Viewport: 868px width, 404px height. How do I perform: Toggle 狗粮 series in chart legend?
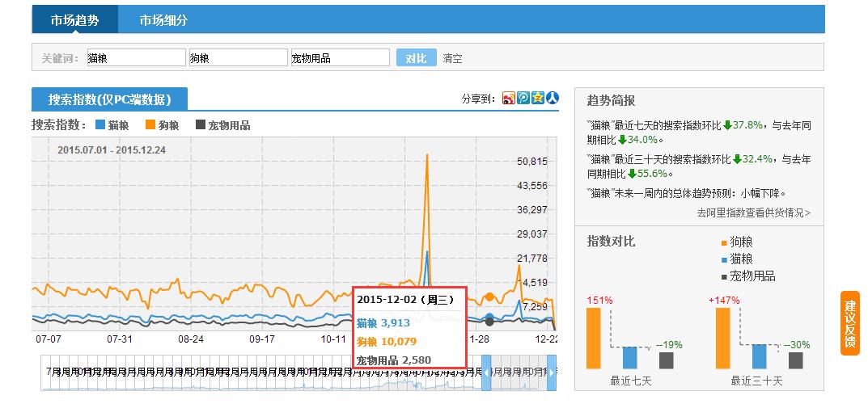tap(163, 125)
